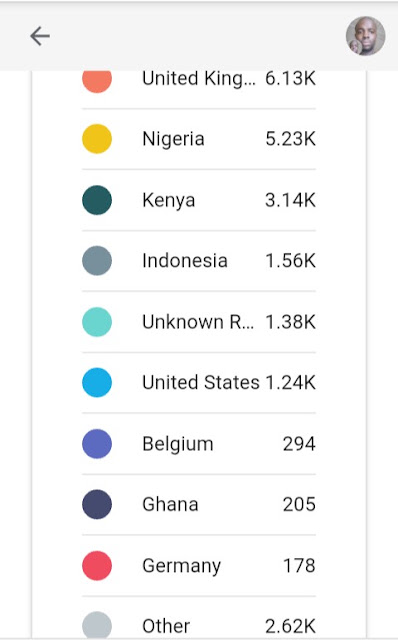The image size is (398, 640).
Task: Open the profile avatar picture
Action: coord(365,36)
